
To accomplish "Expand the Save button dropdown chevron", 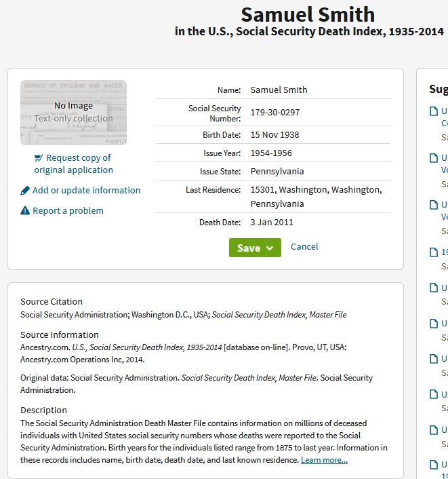I will [270, 248].
